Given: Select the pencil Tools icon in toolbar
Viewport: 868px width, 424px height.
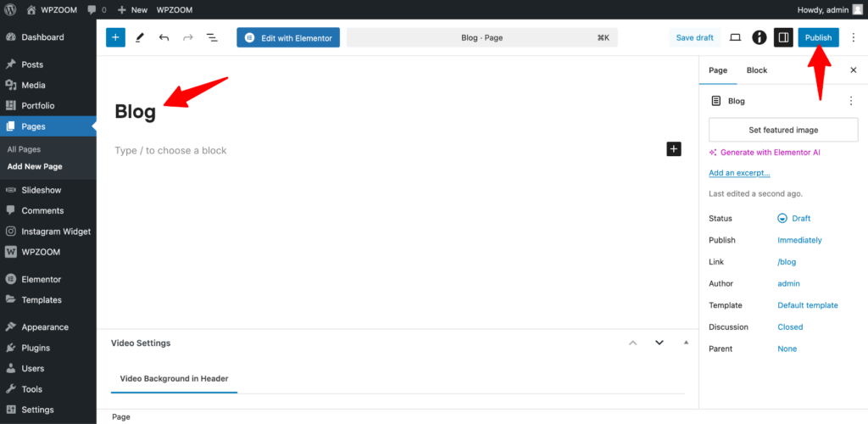Looking at the screenshot, I should click(x=140, y=37).
